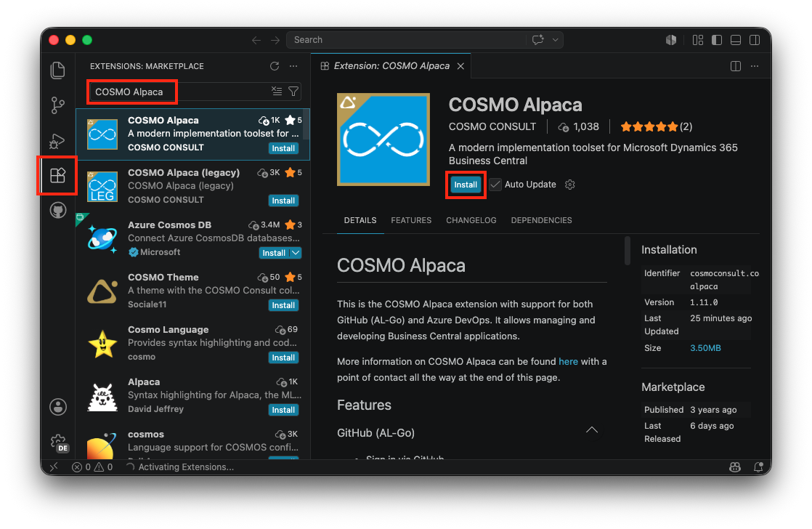This screenshot has height=529, width=812.
Task: Close the Extension: COSMO Alpaca tab
Action: [460, 66]
